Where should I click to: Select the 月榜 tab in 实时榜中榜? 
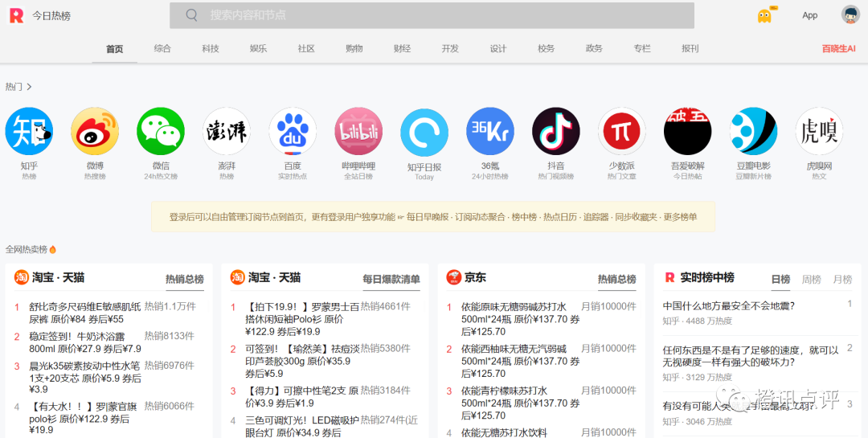pos(842,280)
